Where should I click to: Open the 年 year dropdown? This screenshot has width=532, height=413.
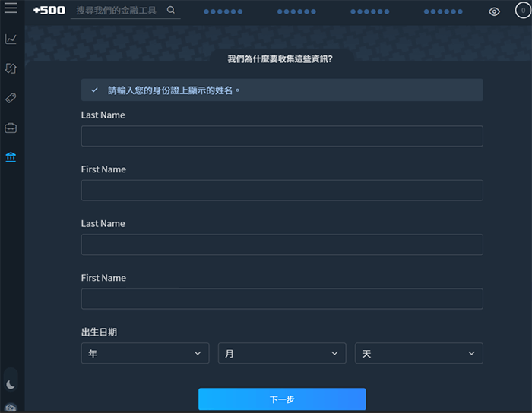click(x=145, y=353)
